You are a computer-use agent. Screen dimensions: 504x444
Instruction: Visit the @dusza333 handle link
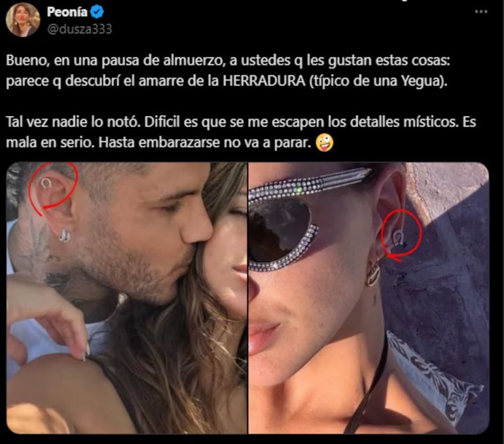[x=79, y=29]
